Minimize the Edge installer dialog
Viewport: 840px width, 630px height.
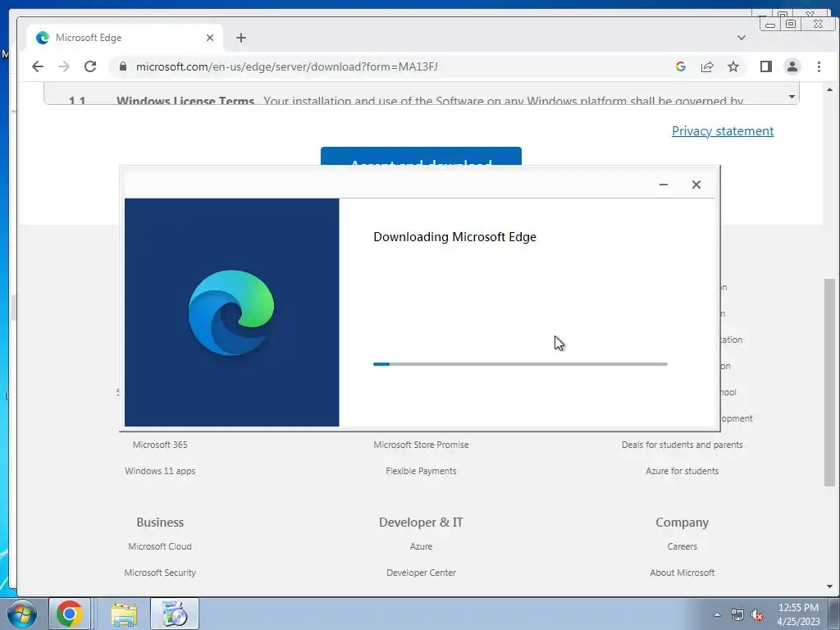tap(663, 185)
